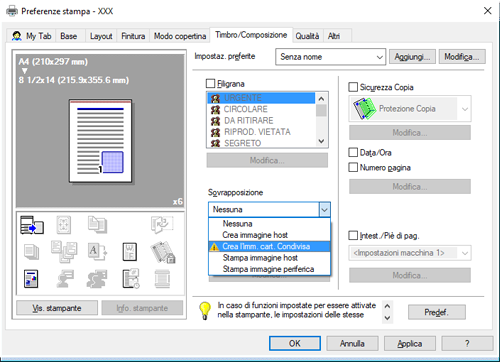500x362 pixels.
Task: Click the CIRCOLARE stamp icon
Action: (x=215, y=109)
